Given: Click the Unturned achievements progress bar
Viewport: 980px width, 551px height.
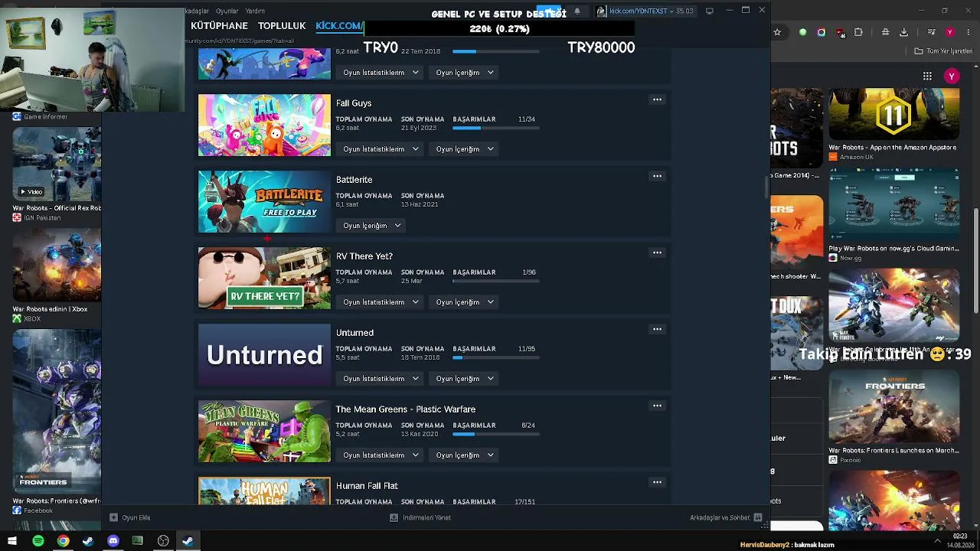Looking at the screenshot, I should (496, 357).
